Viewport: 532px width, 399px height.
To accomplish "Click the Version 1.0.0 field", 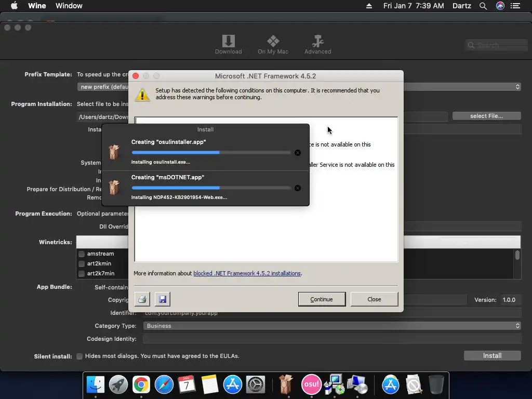I will [x=510, y=300].
